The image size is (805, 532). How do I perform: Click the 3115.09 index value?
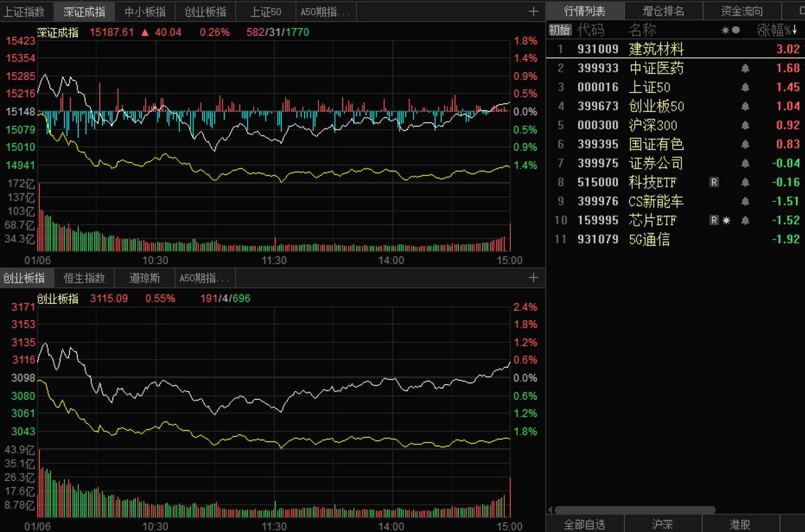click(109, 298)
